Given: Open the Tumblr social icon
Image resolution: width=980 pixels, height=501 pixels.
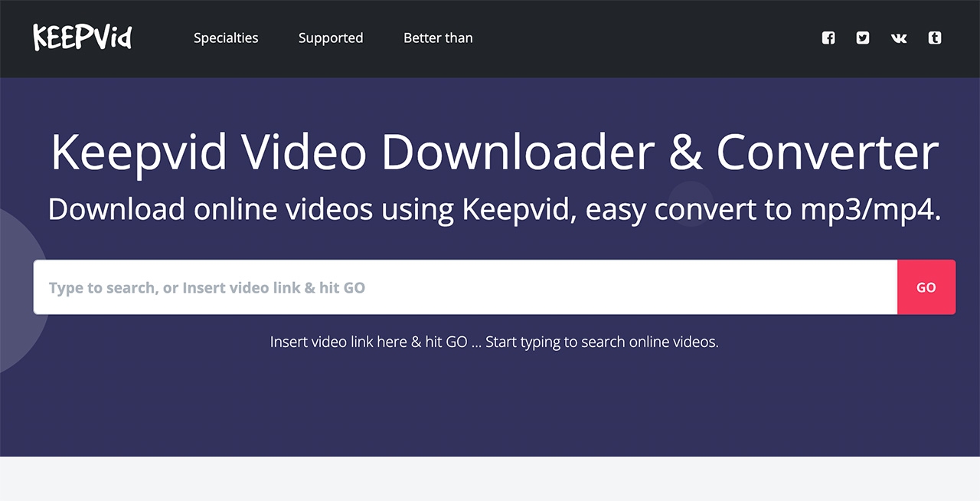Looking at the screenshot, I should point(935,38).
